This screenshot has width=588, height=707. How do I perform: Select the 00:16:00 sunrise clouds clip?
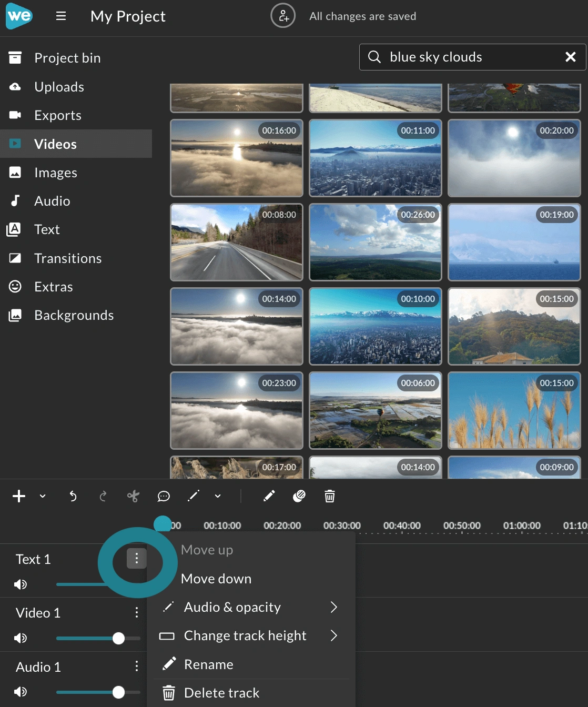pos(237,158)
